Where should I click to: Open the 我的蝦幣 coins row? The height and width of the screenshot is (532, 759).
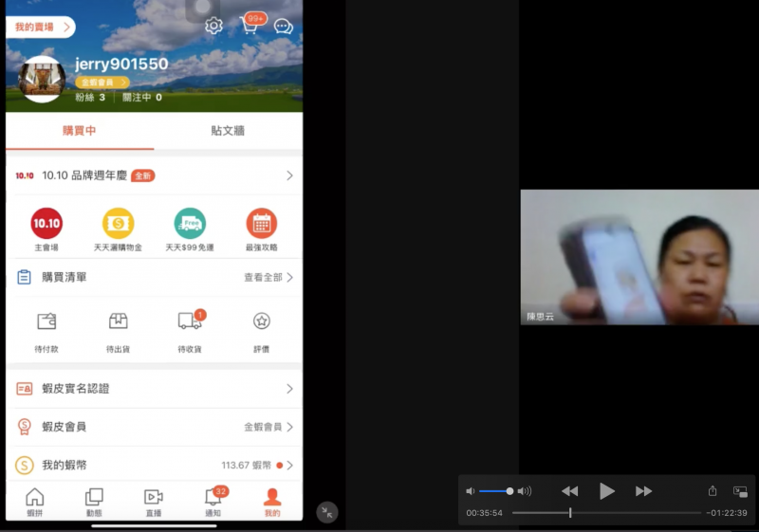tap(154, 465)
